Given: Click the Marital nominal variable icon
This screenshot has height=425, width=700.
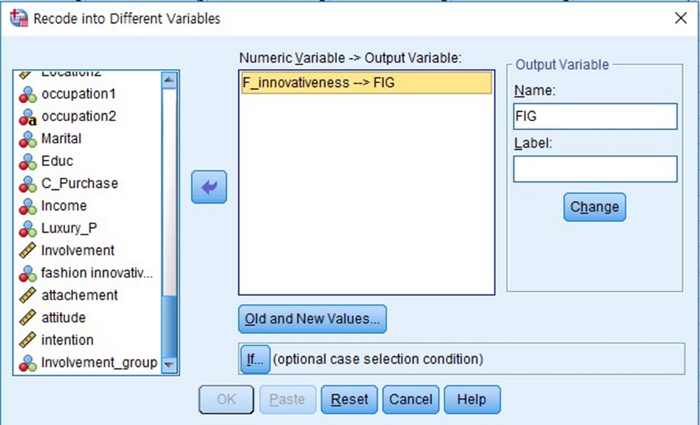Looking at the screenshot, I should pyautogui.click(x=28, y=139).
